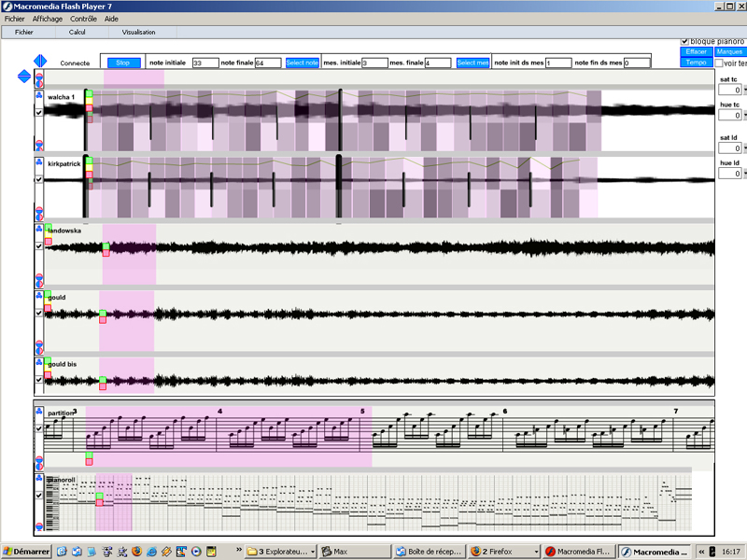The height and width of the screenshot is (560, 747).
Task: Click the green marker below the partition score
Action: (x=89, y=455)
